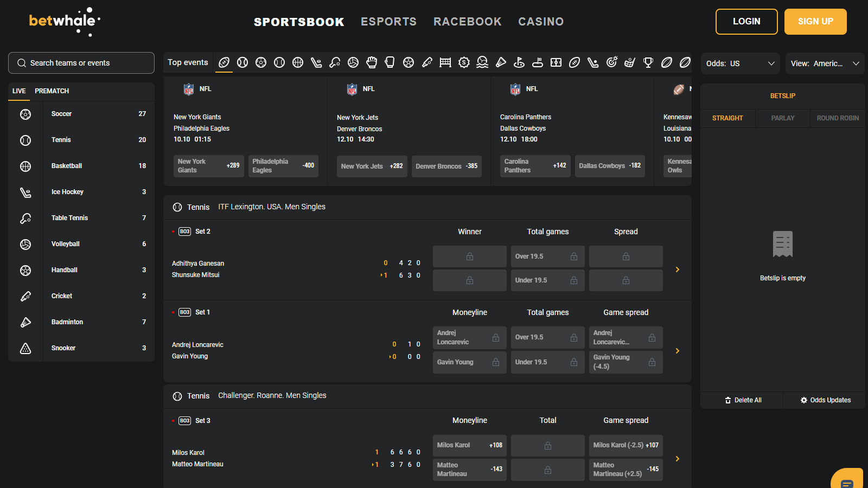Click the trophy icon in the sports bar
The width and height of the screenshot is (868, 488).
click(648, 62)
